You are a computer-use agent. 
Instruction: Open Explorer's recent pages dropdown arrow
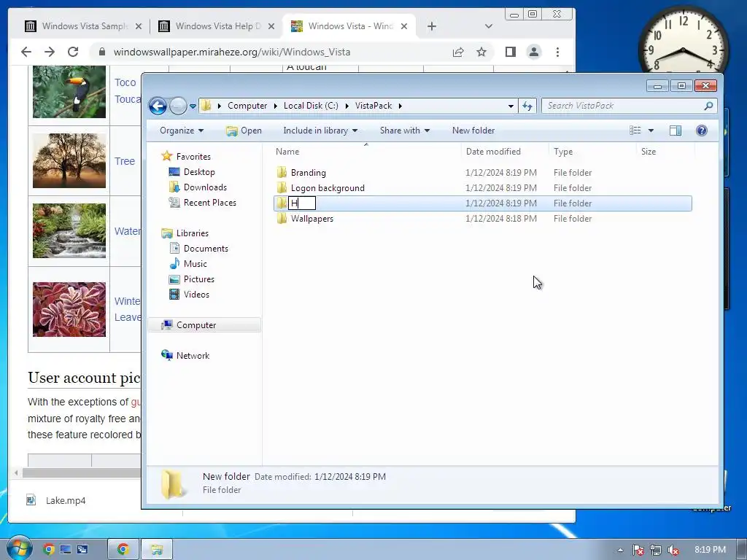(x=193, y=106)
